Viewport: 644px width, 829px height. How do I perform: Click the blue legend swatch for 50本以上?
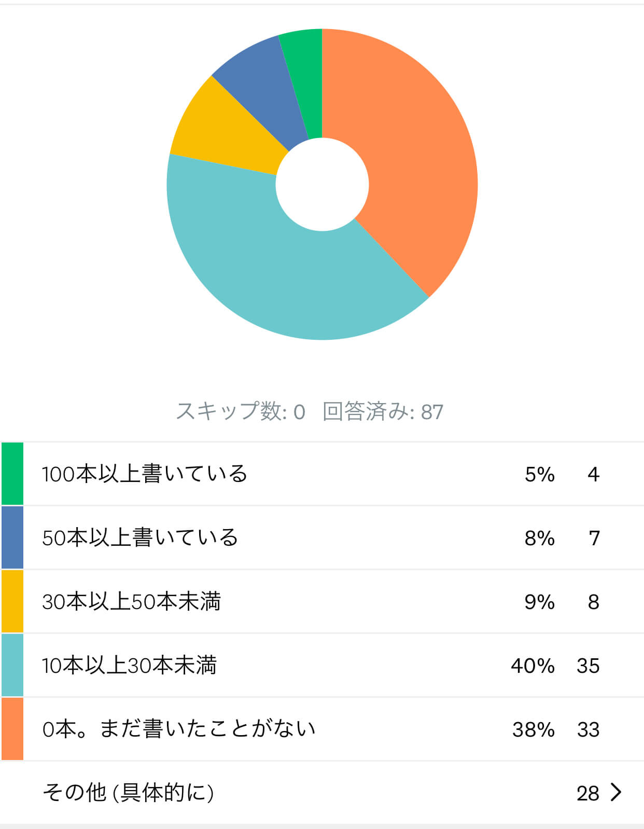[12, 537]
